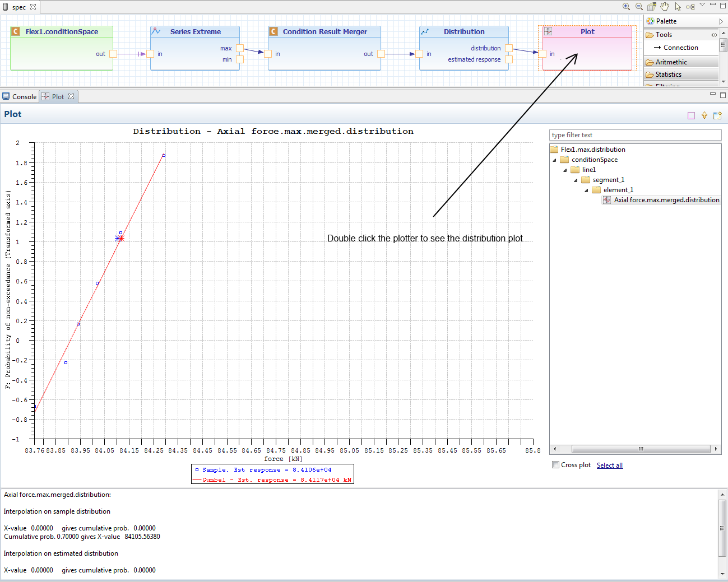Click the zoom out magnifier icon
The image size is (728, 582).
639,7
